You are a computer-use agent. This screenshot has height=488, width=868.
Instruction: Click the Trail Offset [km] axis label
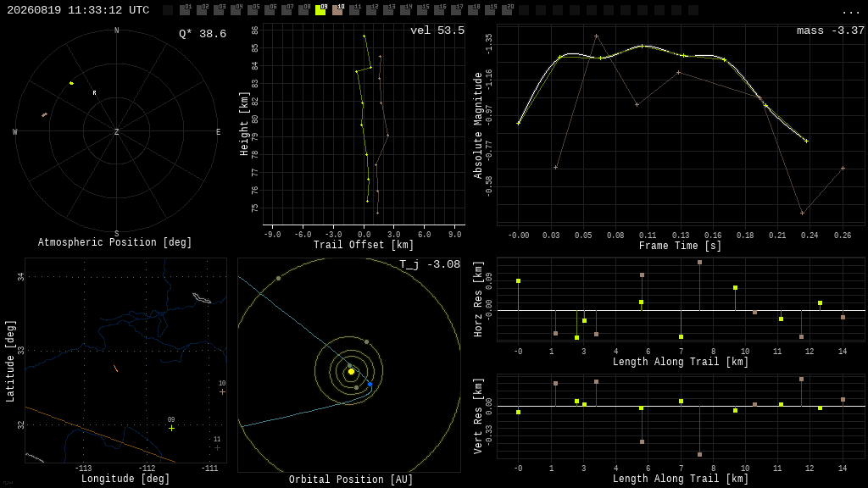[364, 245]
